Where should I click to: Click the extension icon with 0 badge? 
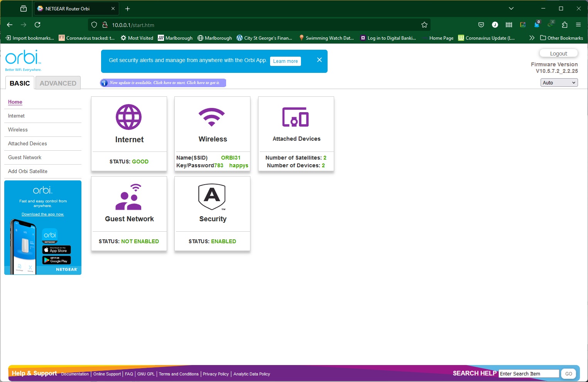coord(537,24)
